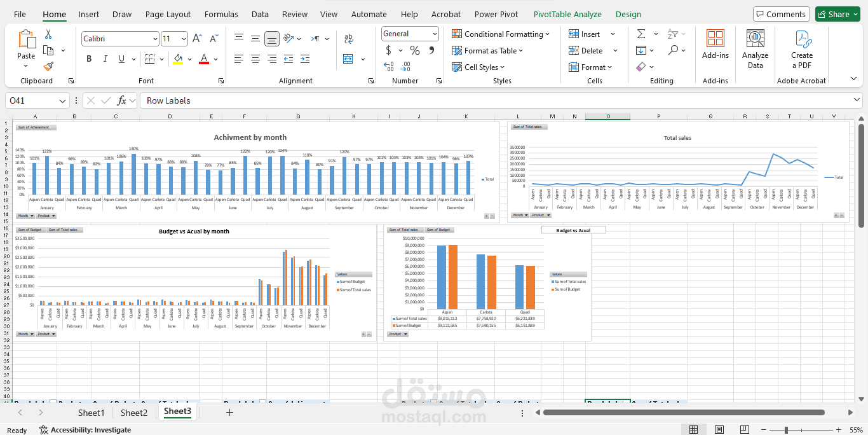
Task: Apply percent style number format
Action: 414,50
